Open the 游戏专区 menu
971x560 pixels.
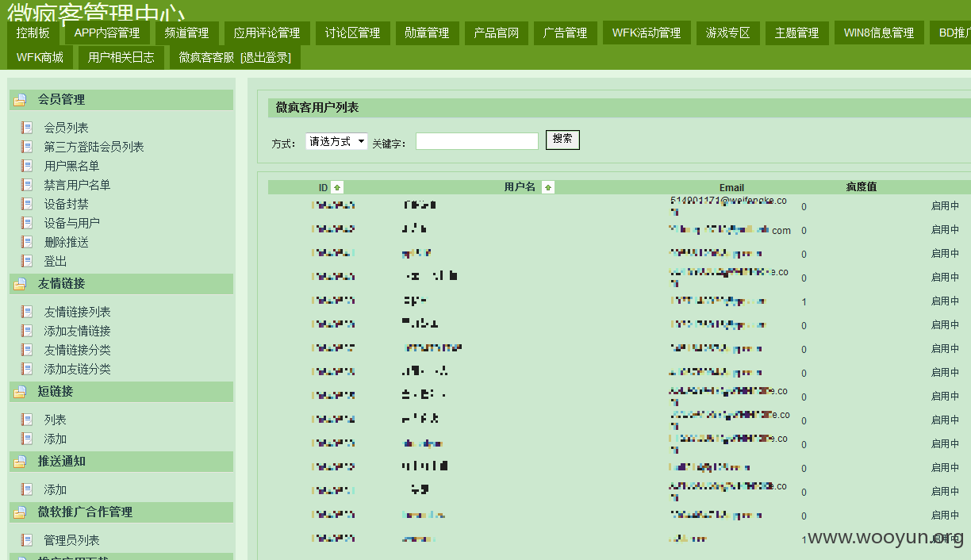[728, 33]
